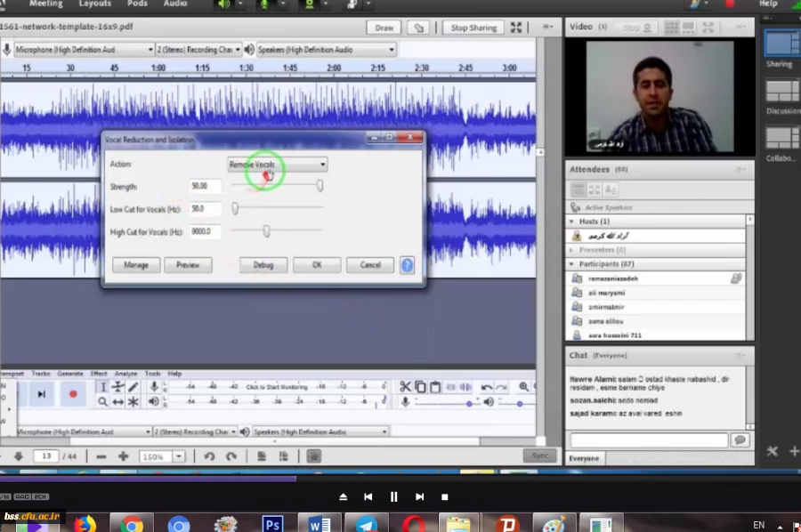801x532 pixels.
Task: Open the Layouts menu in the top bar
Action: pos(95,4)
